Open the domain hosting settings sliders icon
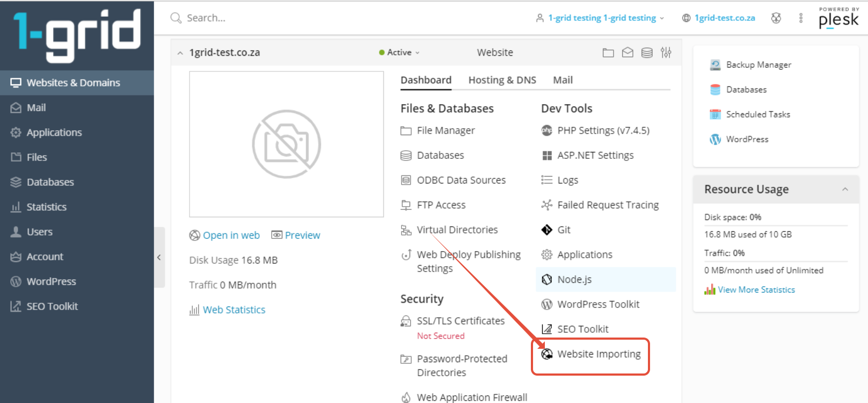The height and width of the screenshot is (403, 868). [666, 53]
